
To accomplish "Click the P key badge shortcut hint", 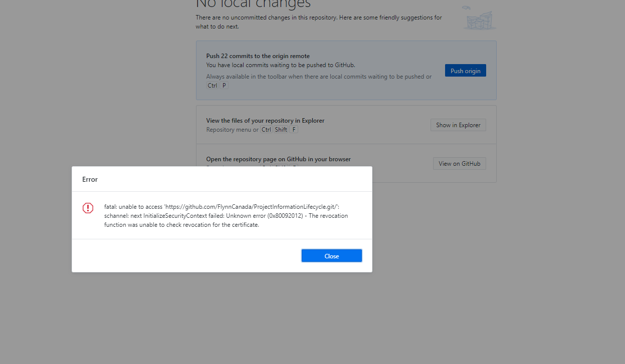I will pos(224,85).
